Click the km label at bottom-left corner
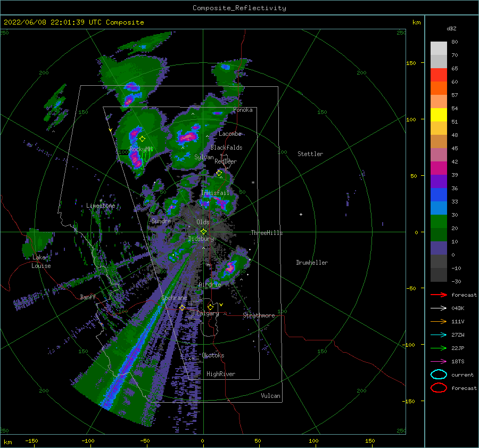Image resolution: width=479 pixels, height=448 pixels. point(7,442)
